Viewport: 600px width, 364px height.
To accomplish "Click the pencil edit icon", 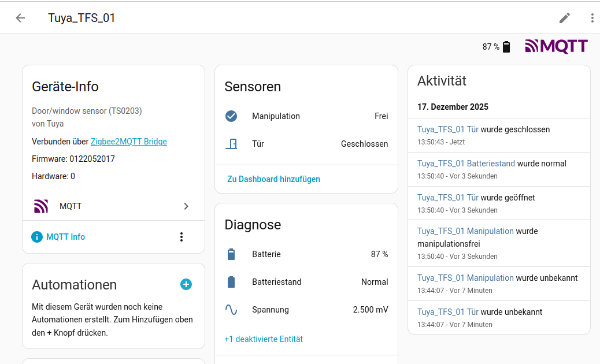I will [564, 18].
